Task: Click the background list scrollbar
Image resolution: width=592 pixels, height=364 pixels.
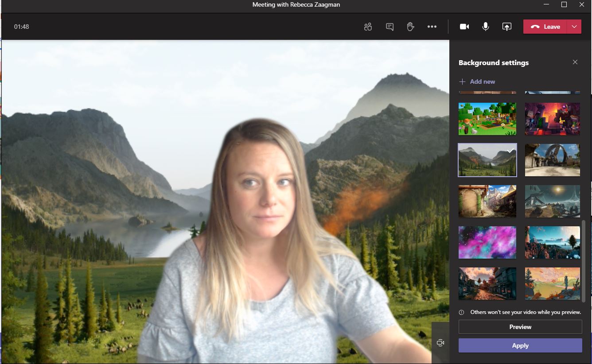Action: point(584,260)
